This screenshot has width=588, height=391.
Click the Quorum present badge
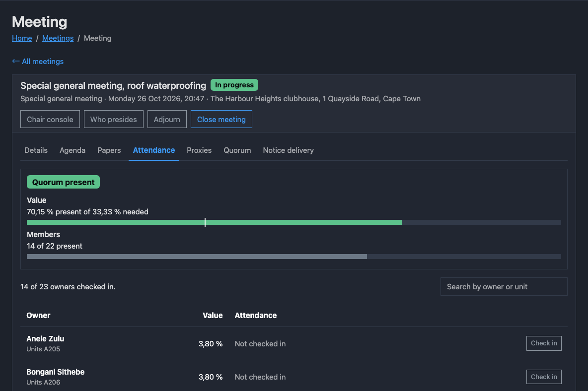64,182
